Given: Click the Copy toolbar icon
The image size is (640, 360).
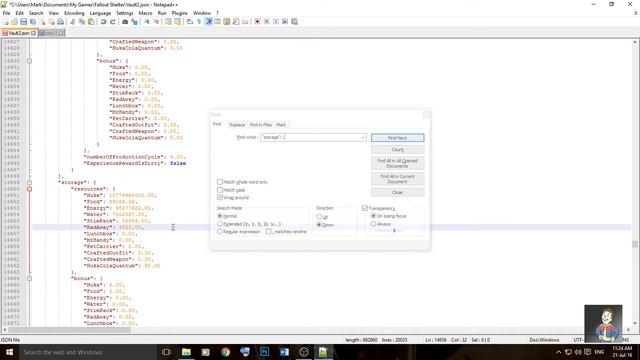Looking at the screenshot, I should pos(82,22).
